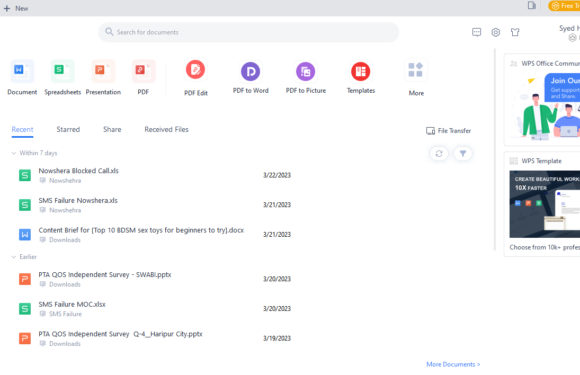The height and width of the screenshot is (375, 580).
Task: Click spreadsheet icon of SMS Failure MOC
Action: 25,308
